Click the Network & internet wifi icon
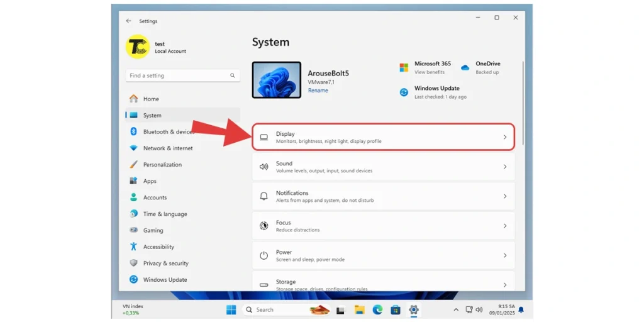Viewport: 644px width, 322px height. pyautogui.click(x=133, y=148)
